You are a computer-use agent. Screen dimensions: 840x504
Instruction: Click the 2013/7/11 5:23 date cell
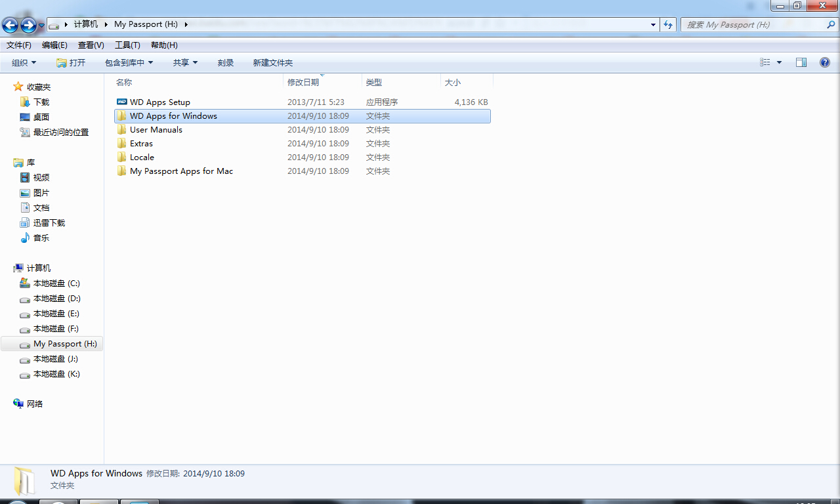[316, 102]
